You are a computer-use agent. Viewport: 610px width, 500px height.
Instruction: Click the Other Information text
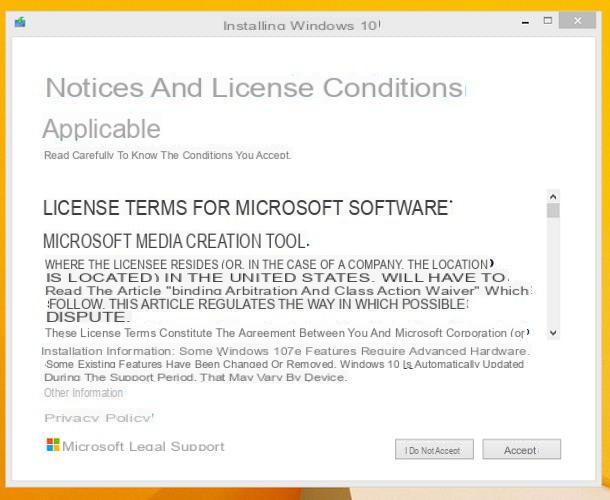coord(84,393)
